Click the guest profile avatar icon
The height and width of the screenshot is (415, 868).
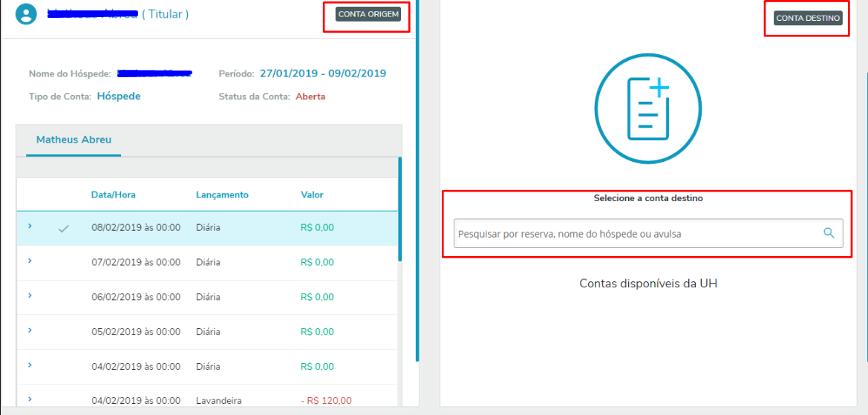pyautogui.click(x=25, y=14)
